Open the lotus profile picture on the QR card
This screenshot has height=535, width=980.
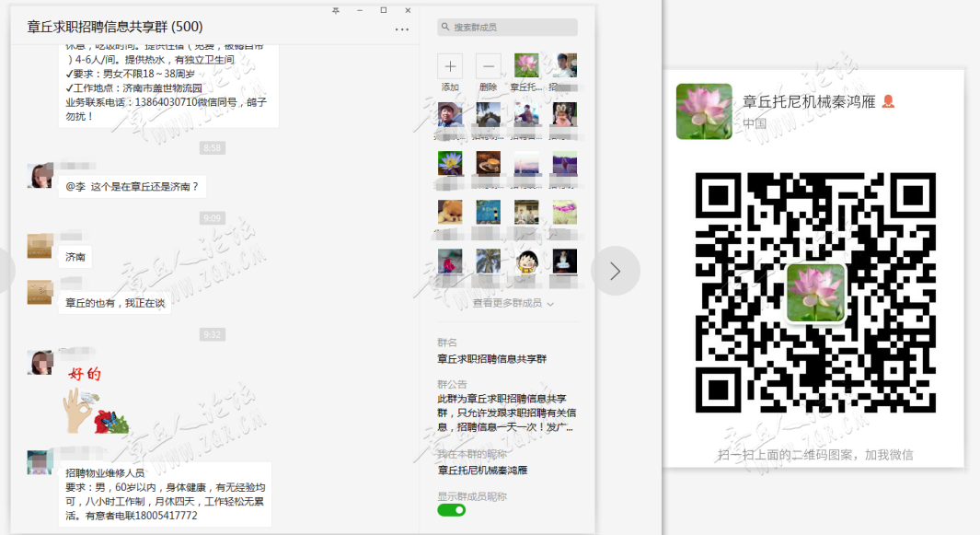click(704, 111)
